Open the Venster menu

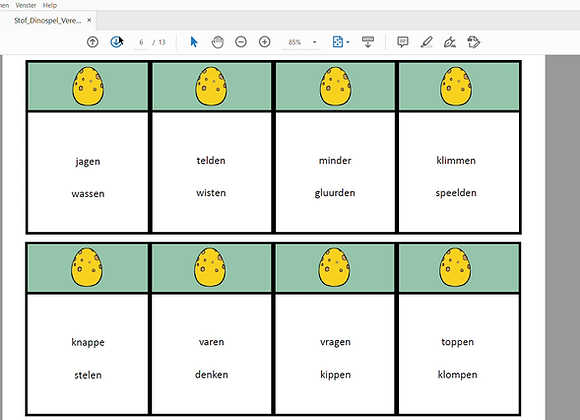(x=26, y=5)
